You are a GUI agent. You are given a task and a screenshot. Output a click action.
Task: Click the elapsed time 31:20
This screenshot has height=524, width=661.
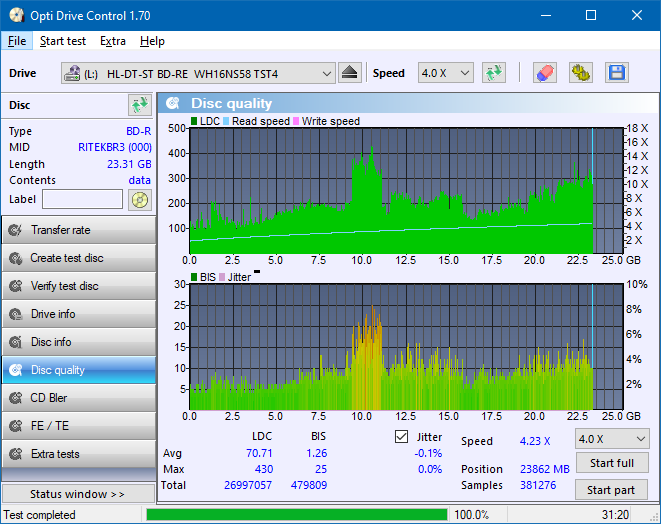(615, 515)
